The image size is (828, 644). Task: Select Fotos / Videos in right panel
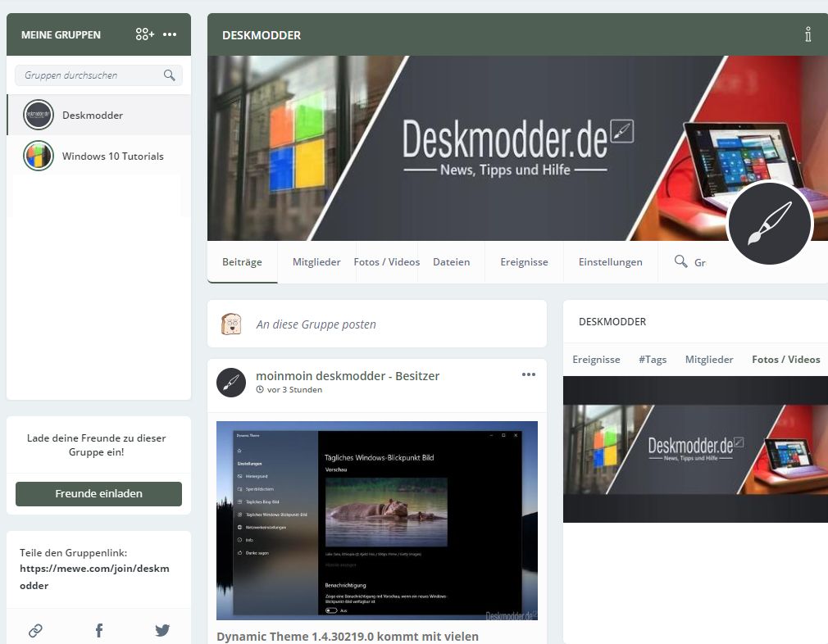(785, 360)
